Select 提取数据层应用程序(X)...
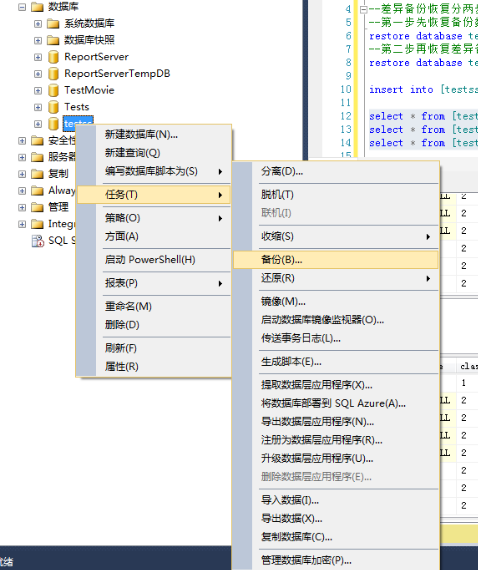The image size is (478, 570). 336,385
